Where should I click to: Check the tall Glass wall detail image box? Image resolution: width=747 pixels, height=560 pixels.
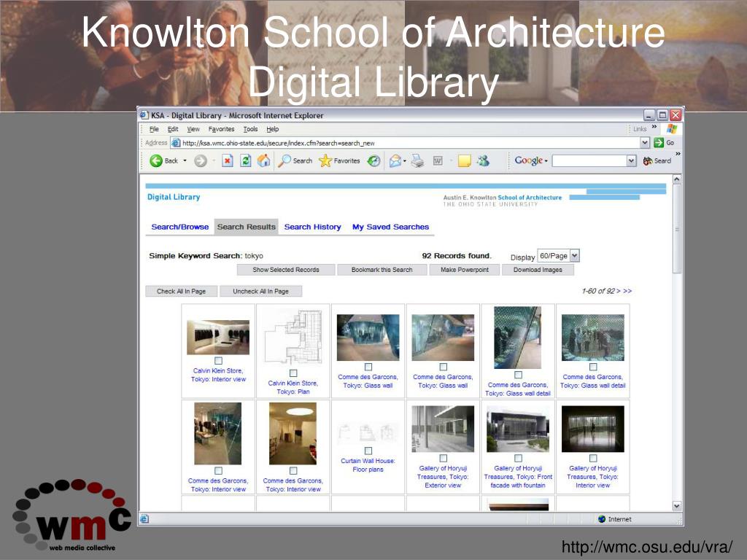(519, 375)
